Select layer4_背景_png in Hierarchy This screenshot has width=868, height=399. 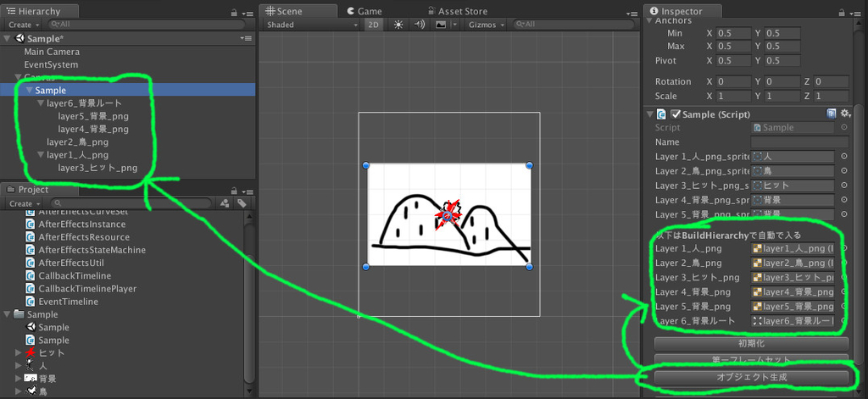pos(93,129)
